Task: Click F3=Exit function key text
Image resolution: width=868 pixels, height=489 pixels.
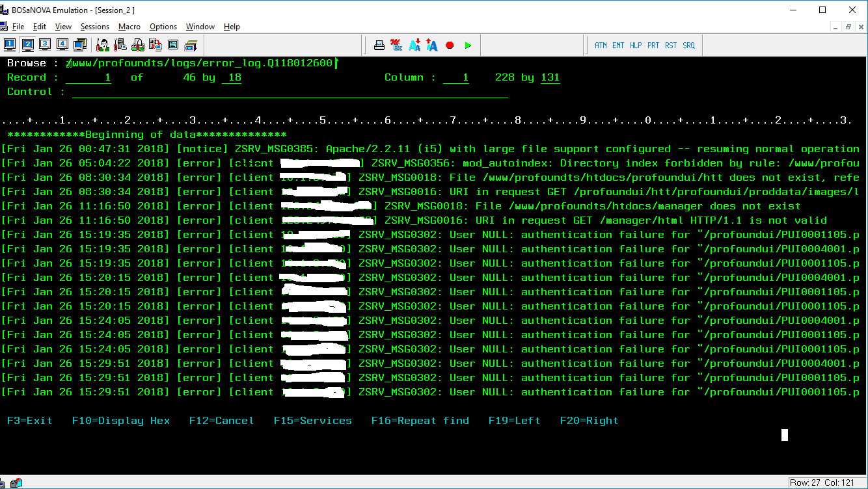Action: 30,421
